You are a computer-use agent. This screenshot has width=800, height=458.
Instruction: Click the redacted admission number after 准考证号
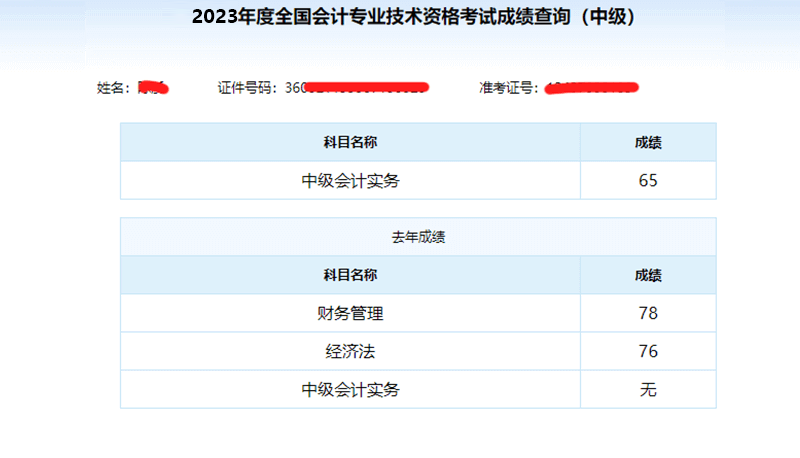(592, 88)
